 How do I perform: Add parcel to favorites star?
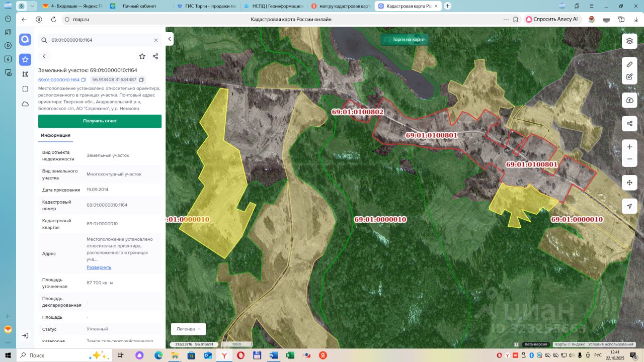point(142,56)
